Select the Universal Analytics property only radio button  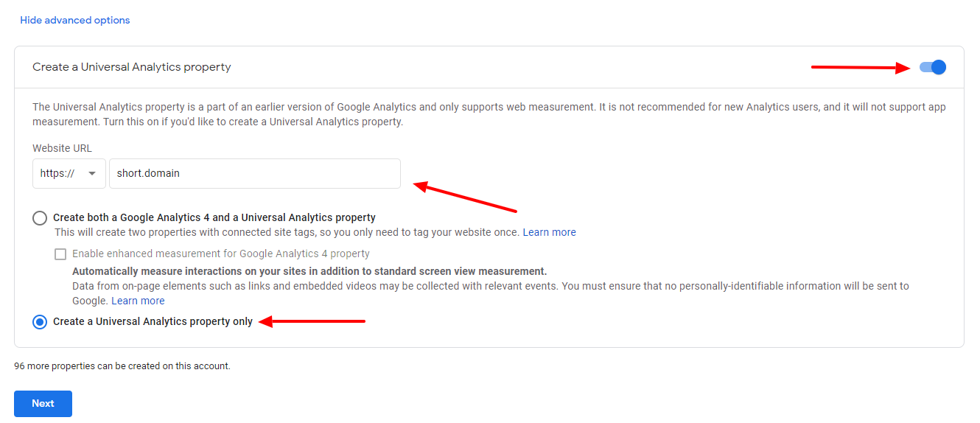click(x=40, y=322)
